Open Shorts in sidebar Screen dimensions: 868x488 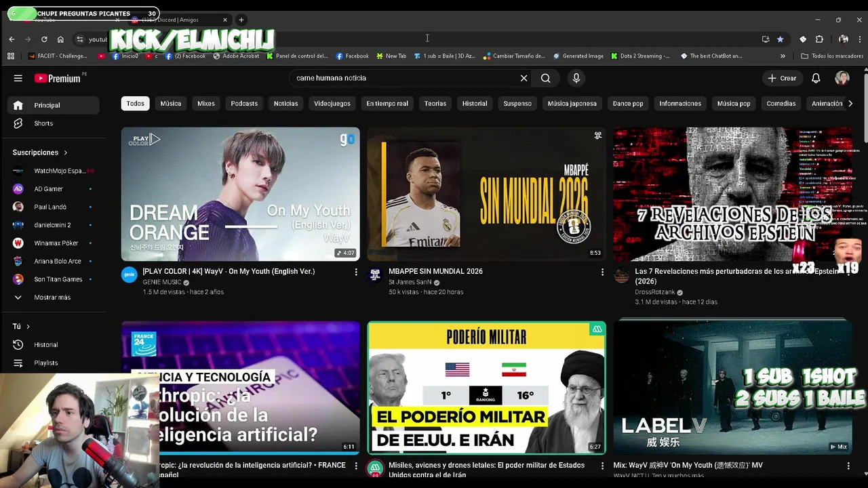[x=54, y=123]
